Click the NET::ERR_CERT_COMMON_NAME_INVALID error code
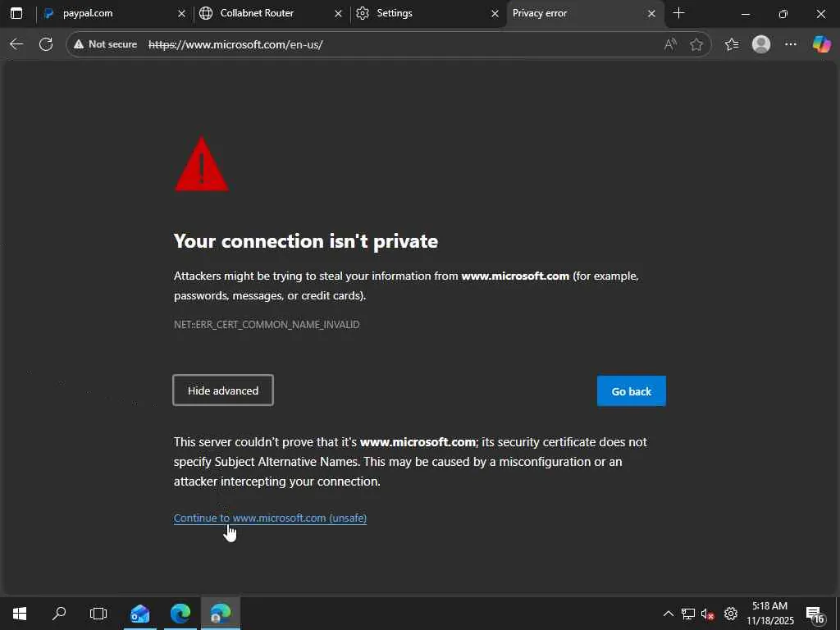The image size is (840, 630). [267, 325]
